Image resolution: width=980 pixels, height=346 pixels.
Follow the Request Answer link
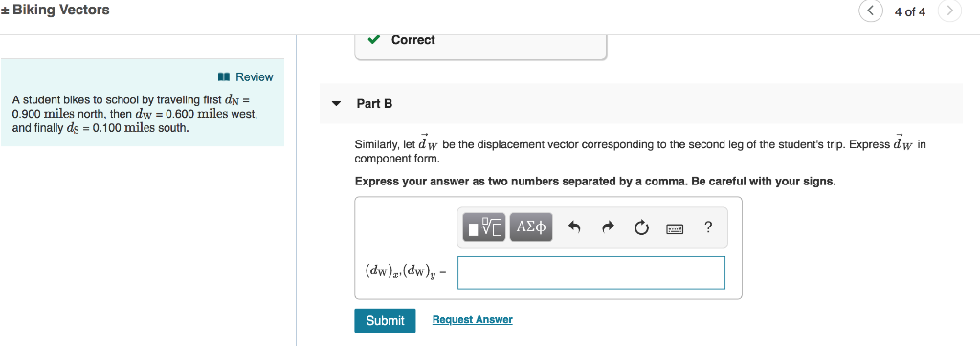click(473, 320)
